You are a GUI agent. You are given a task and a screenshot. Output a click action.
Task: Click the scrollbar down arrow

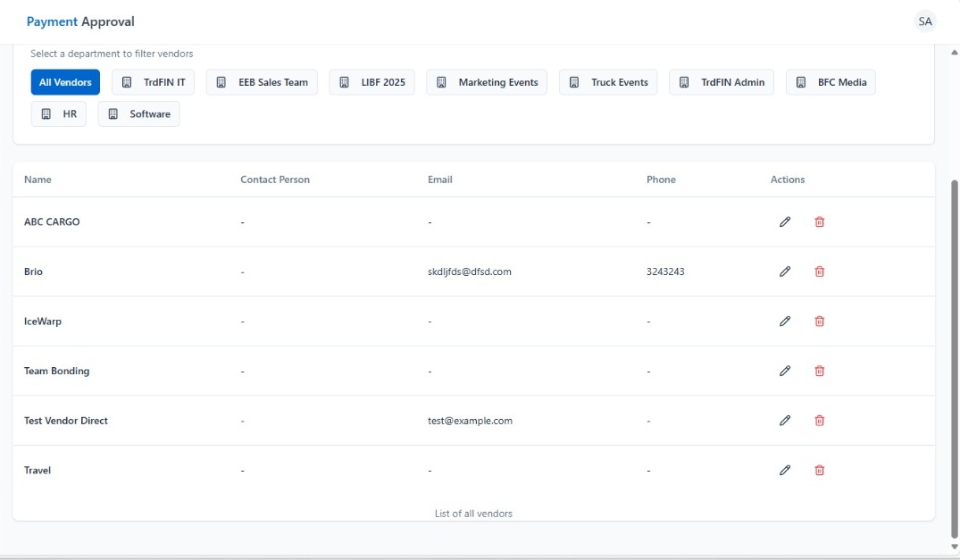click(954, 547)
